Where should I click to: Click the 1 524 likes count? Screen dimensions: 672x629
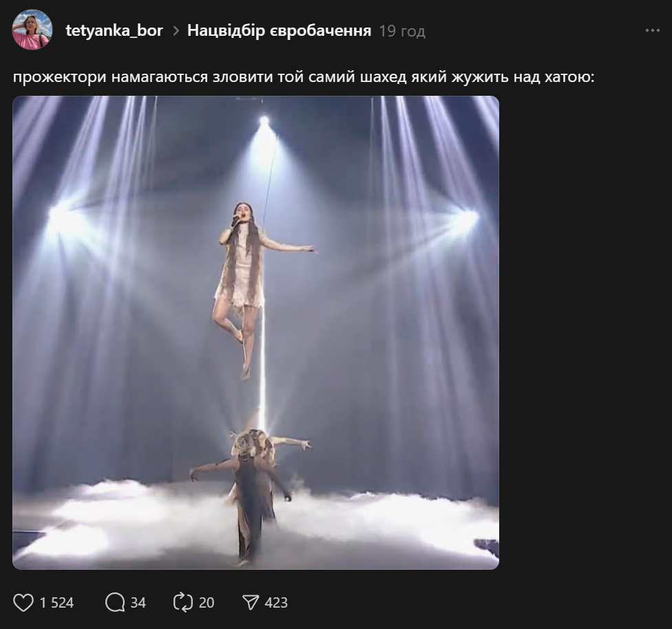pyautogui.click(x=56, y=603)
